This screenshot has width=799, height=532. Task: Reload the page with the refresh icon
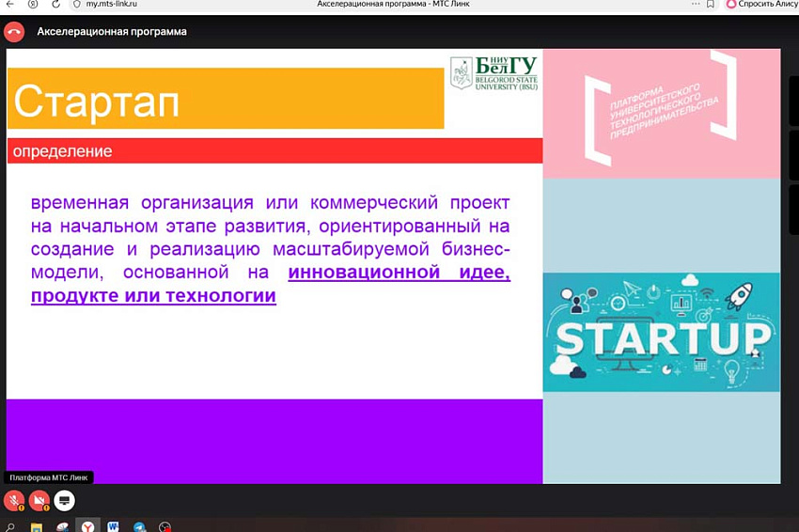click(55, 5)
